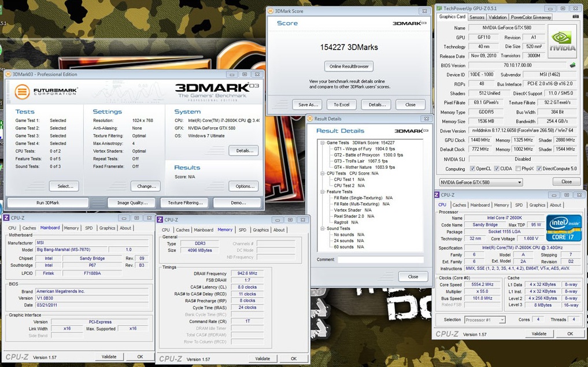Toggle the PhysX checkbox in GPU-Z

tap(518, 169)
